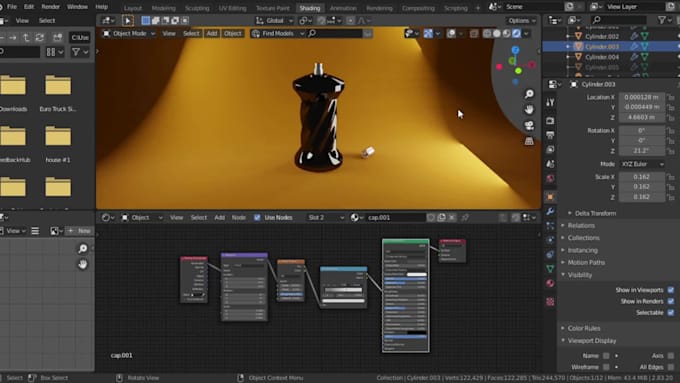Toggle the Use Nodes checkbox
This screenshot has height=383, width=680.
257,217
